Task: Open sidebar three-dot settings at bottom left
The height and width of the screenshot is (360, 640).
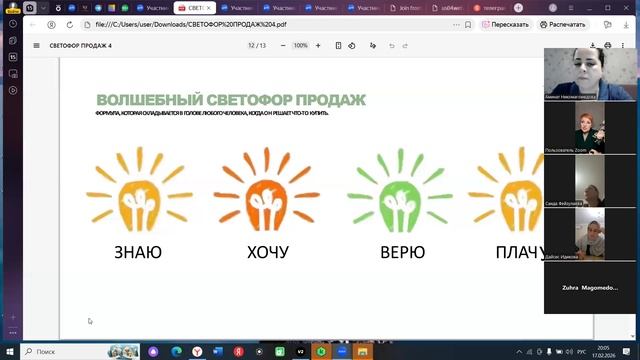Action: coord(13,333)
